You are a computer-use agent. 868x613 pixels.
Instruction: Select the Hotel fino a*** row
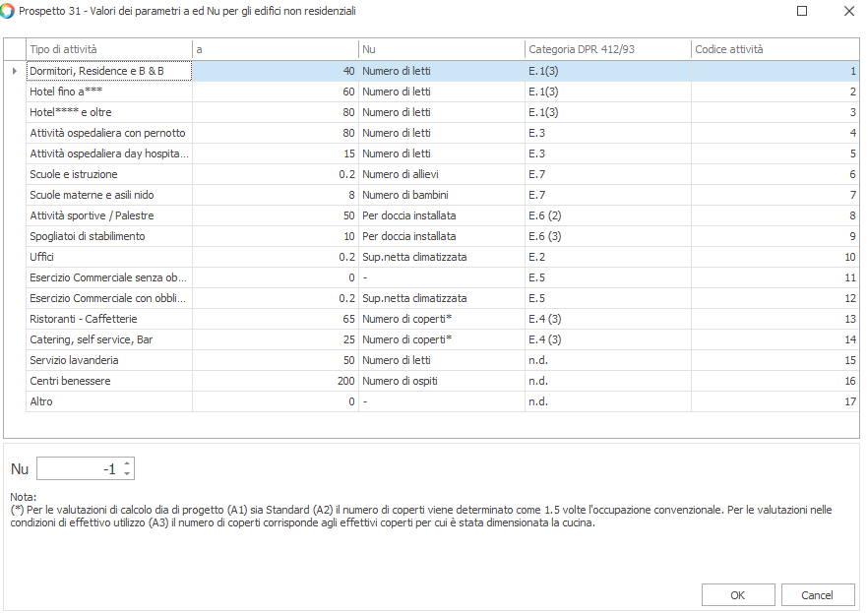tap(108, 92)
